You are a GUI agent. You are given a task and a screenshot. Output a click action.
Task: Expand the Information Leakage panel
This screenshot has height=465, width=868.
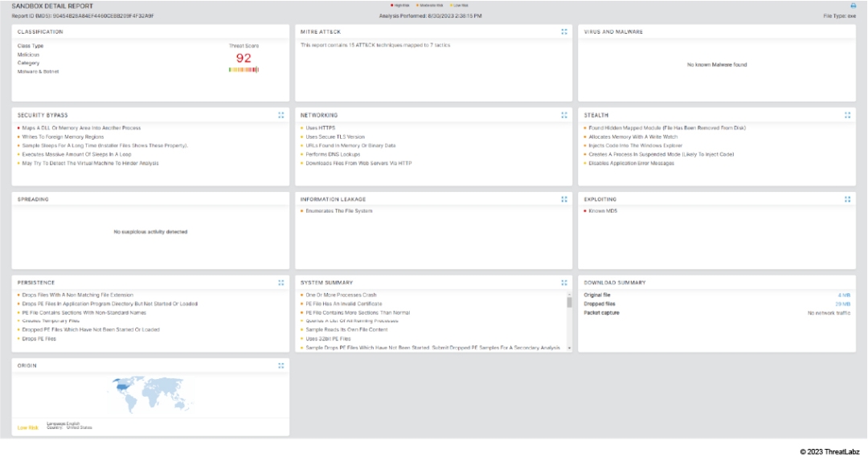click(564, 198)
